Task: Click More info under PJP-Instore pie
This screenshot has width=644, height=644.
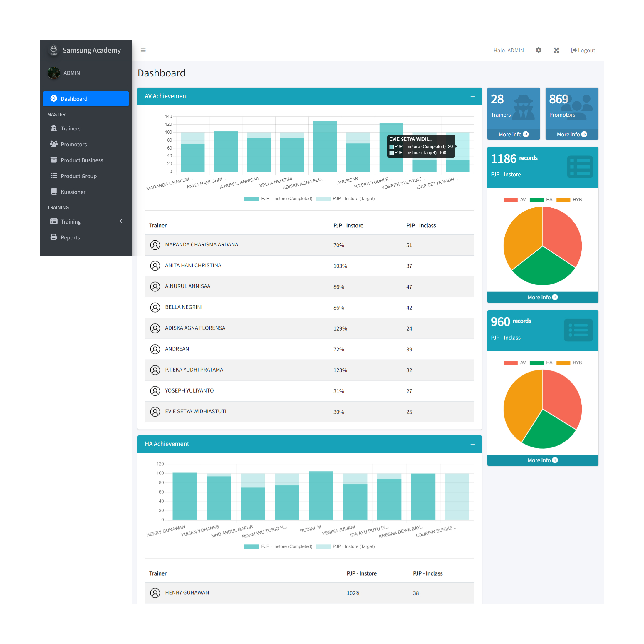Action: pos(542,297)
